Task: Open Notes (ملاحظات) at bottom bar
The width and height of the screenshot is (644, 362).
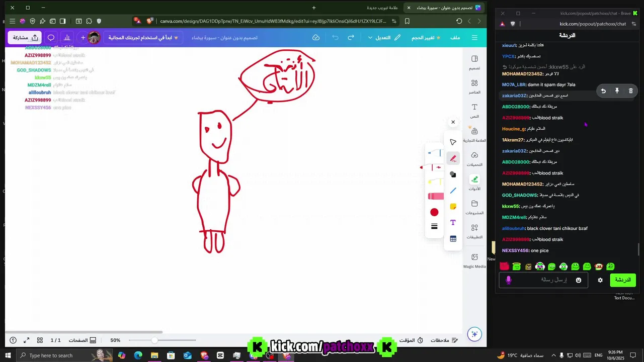Action: 444,340
